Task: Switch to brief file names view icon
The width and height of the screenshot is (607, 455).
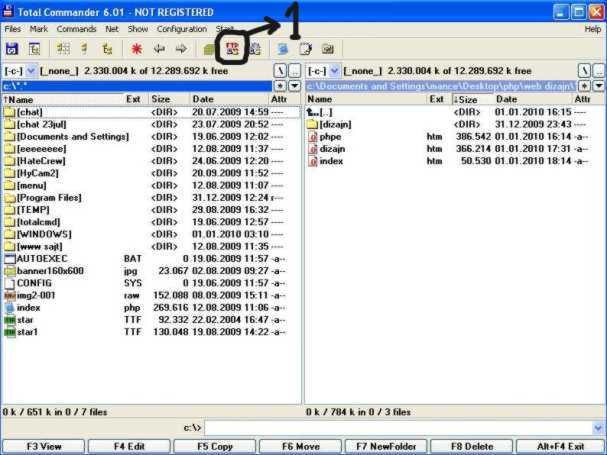Action: tap(63, 49)
